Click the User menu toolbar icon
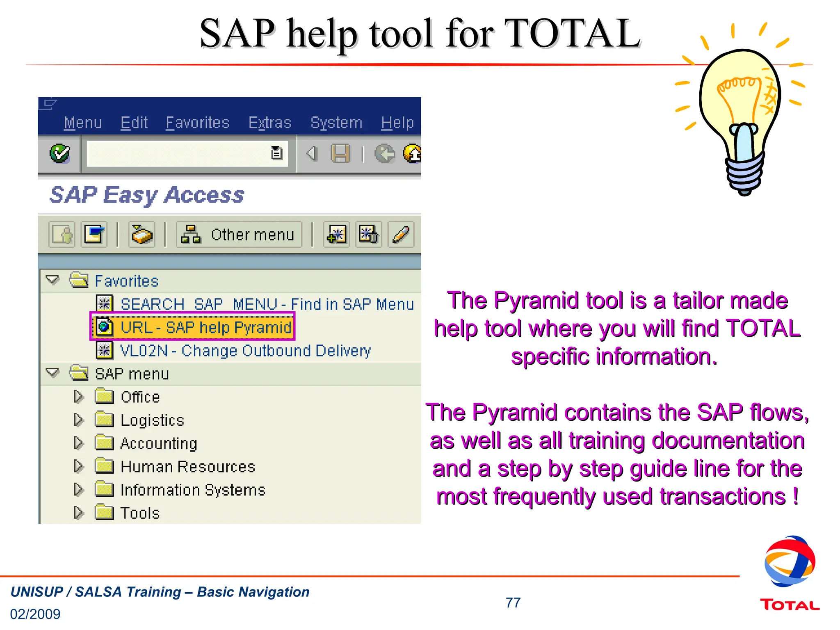The height and width of the screenshot is (630, 840). (x=62, y=235)
